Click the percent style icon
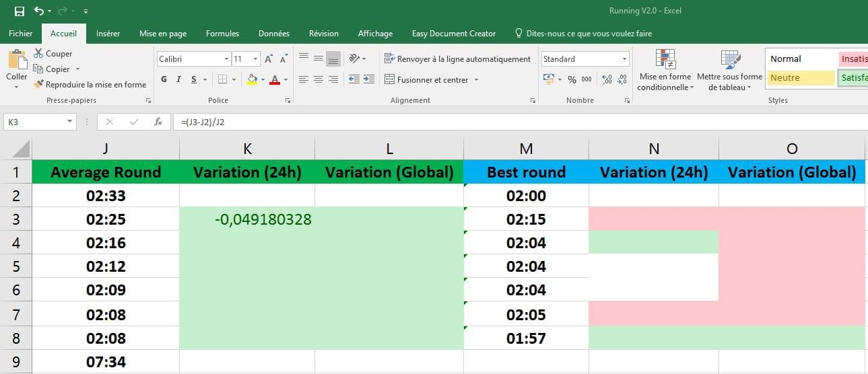This screenshot has width=868, height=374. coord(572,79)
